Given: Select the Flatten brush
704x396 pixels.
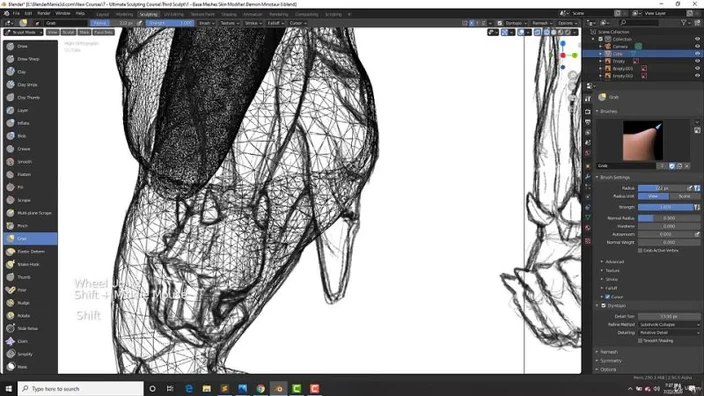Looking at the screenshot, I should tap(30, 174).
